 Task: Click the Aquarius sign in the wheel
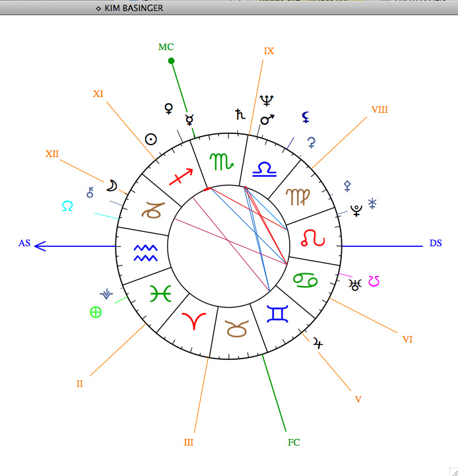click(146, 253)
